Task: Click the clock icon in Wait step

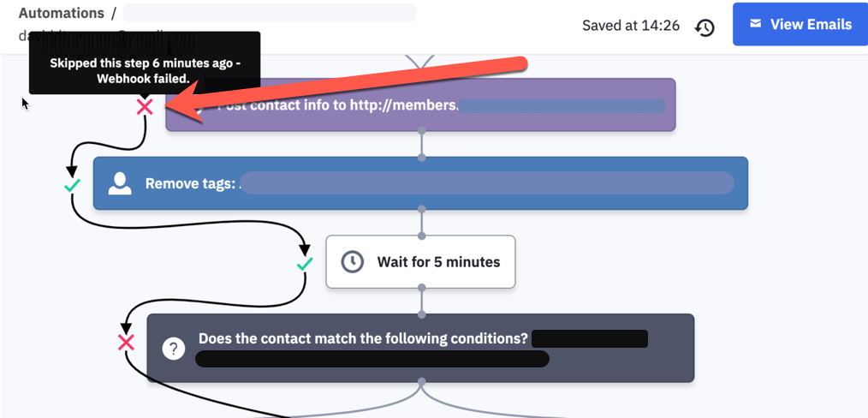Action: 352,261
